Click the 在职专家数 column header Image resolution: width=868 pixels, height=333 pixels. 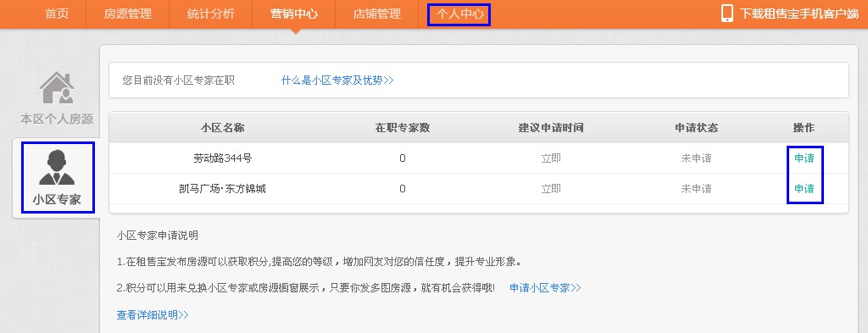point(403,128)
